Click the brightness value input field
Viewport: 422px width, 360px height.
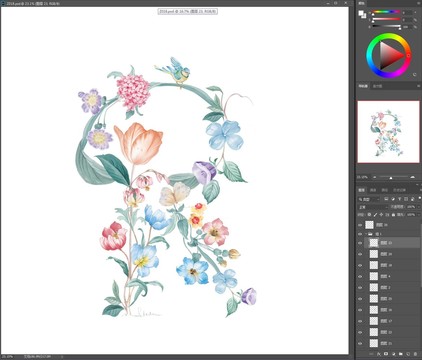click(407, 27)
